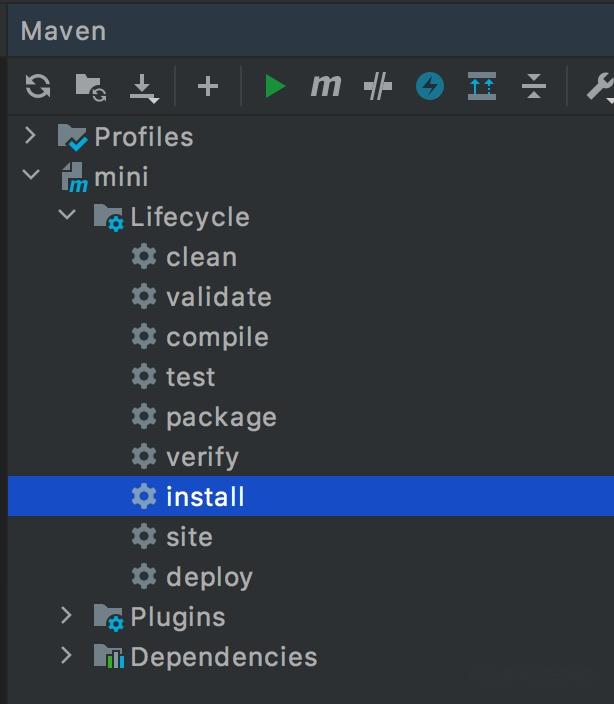Collapse the mini project node
Image resolution: width=614 pixels, height=704 pixels.
point(31,175)
